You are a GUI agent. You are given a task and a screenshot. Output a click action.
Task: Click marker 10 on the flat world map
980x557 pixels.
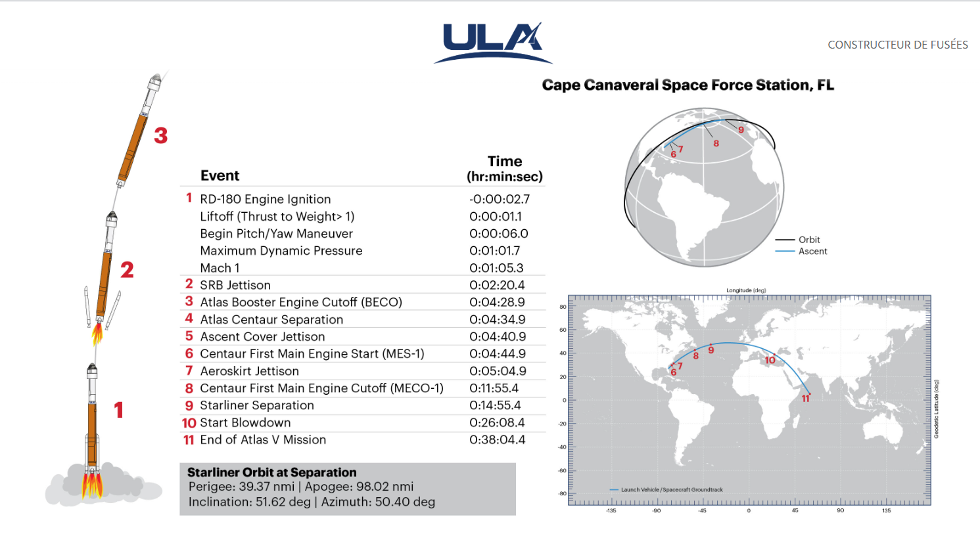(770, 360)
